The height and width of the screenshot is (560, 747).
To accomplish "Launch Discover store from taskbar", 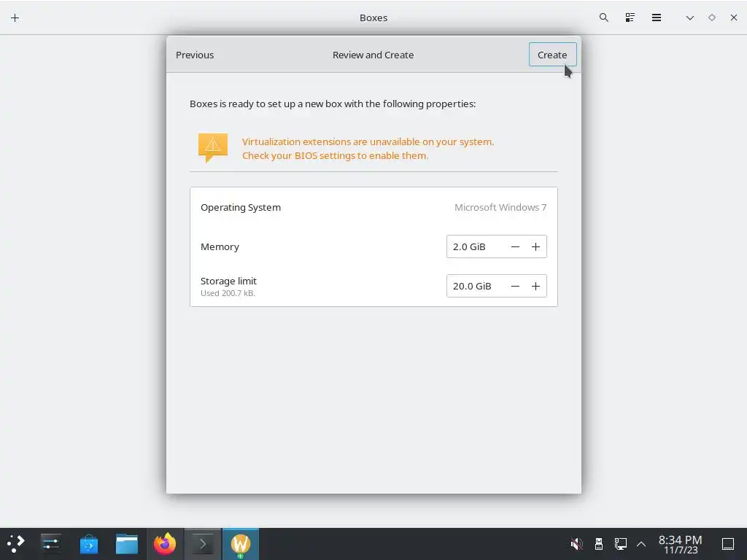I will point(88,543).
